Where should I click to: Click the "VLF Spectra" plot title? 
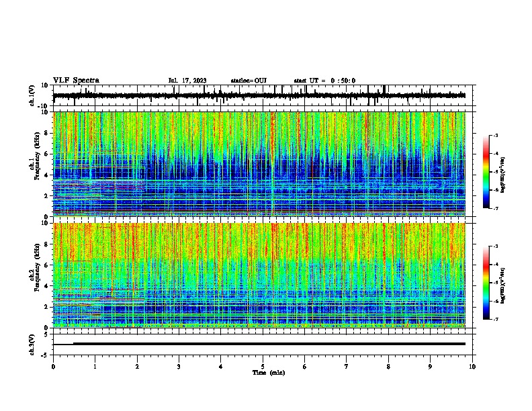[x=76, y=81]
